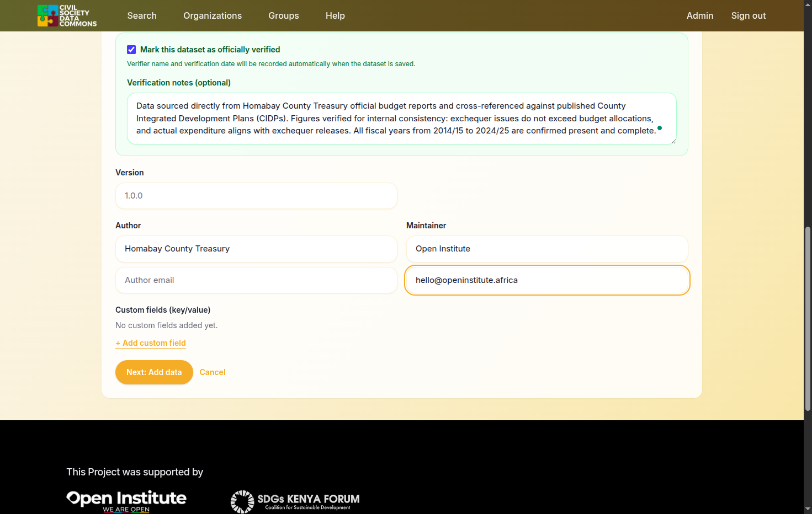812x514 pixels.
Task: Click the verifier name auto-record hint text
Action: click(x=271, y=64)
